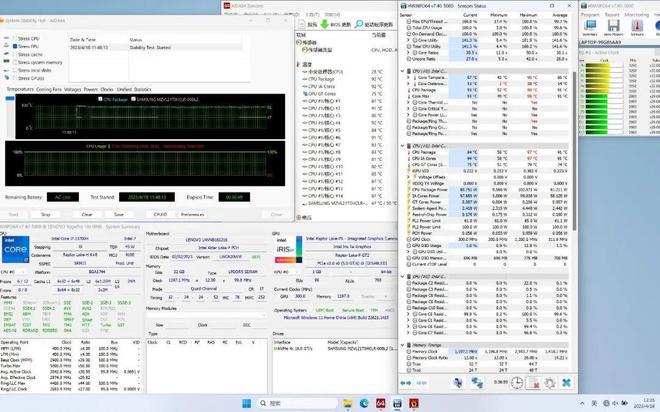Expand the Core Temperatures sensor row
This screenshot has height=412, width=660.
pos(408,77)
